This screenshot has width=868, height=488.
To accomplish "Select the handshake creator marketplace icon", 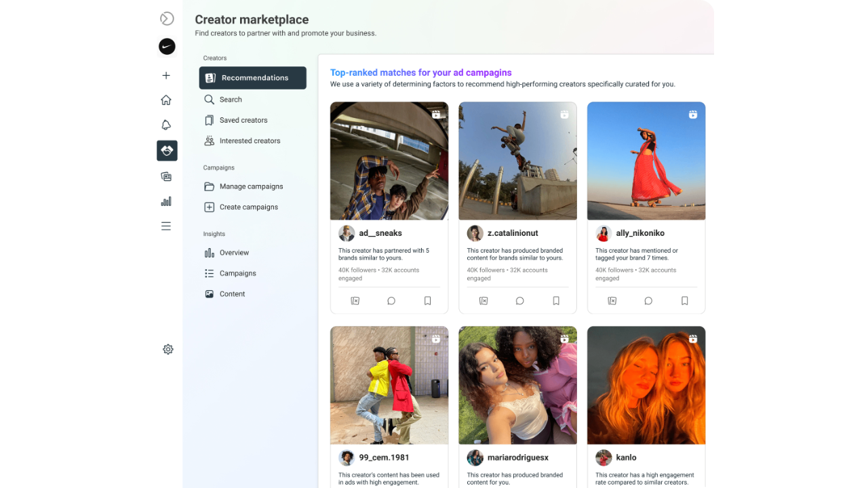I will click(167, 150).
